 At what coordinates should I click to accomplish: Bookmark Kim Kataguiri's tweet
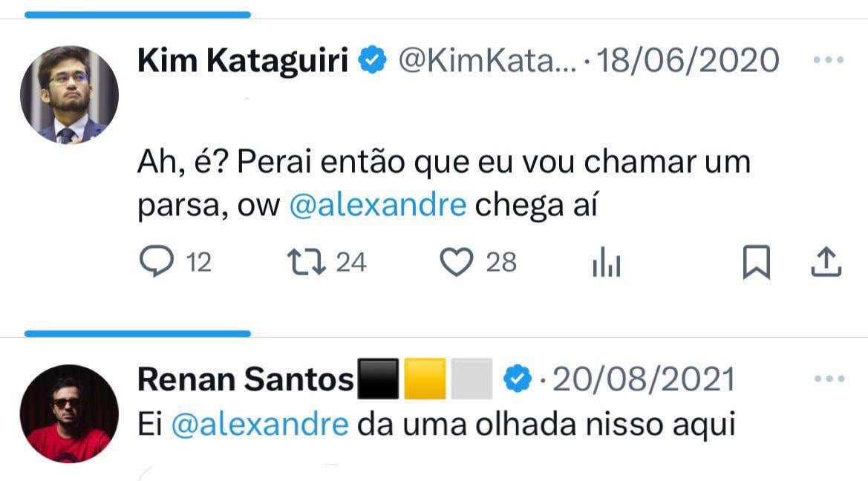pos(756,264)
